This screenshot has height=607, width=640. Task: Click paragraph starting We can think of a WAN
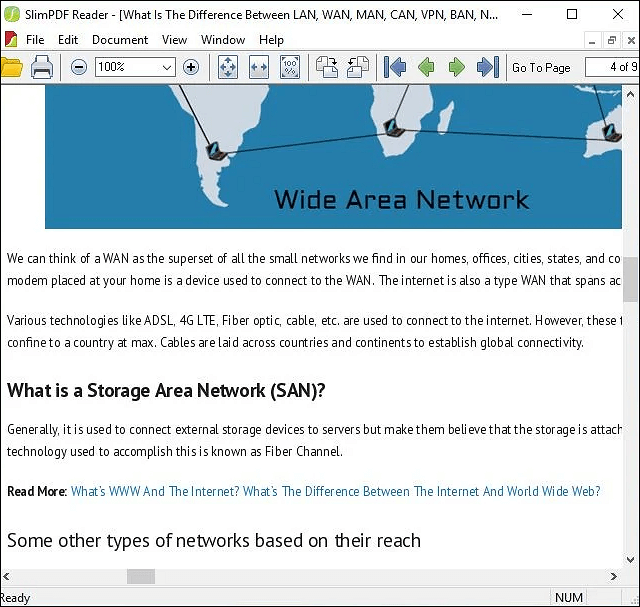point(314,269)
